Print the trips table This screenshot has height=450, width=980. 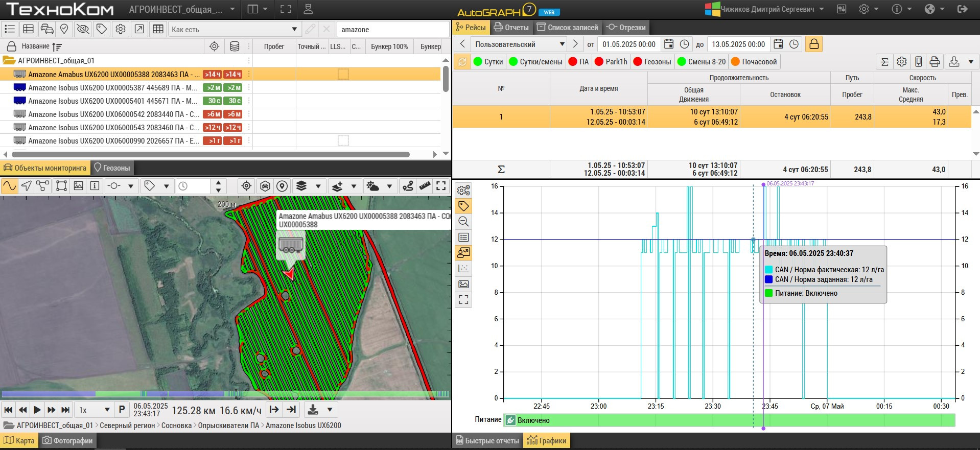[x=935, y=62]
